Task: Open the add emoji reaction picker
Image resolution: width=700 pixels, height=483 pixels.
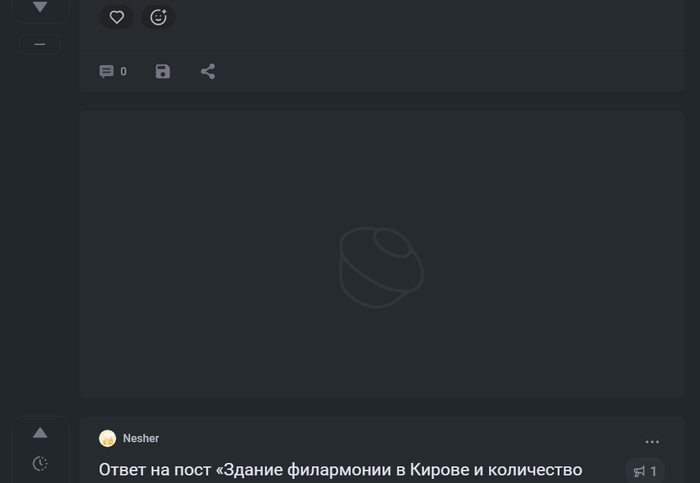Action: pos(158,17)
